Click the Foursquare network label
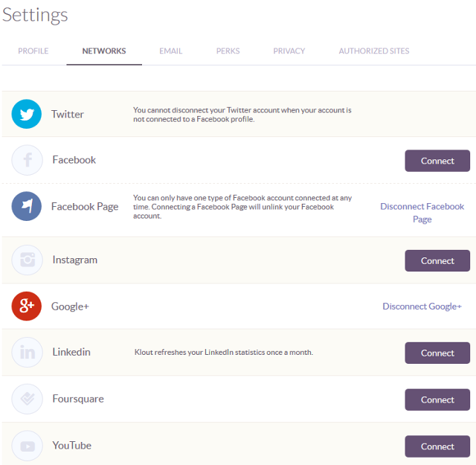476x465 pixels. click(x=78, y=399)
